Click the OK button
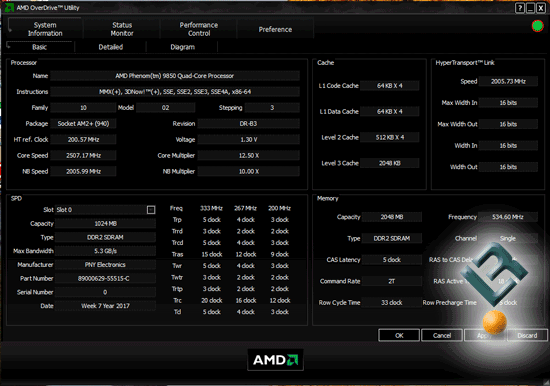 399,335
